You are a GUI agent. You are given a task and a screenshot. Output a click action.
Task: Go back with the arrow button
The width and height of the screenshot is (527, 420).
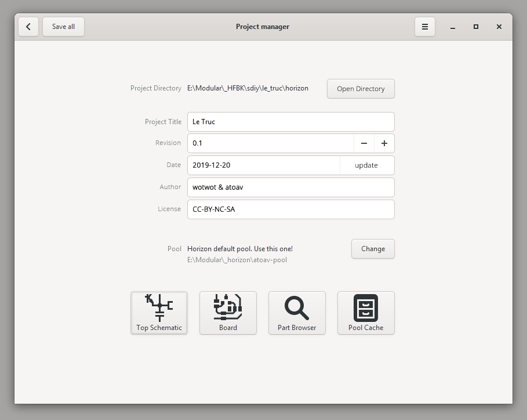click(28, 27)
